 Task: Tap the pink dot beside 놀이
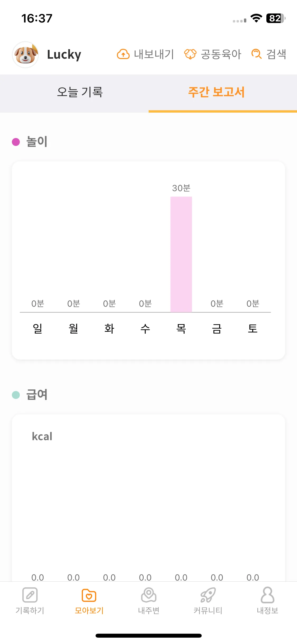[16, 142]
